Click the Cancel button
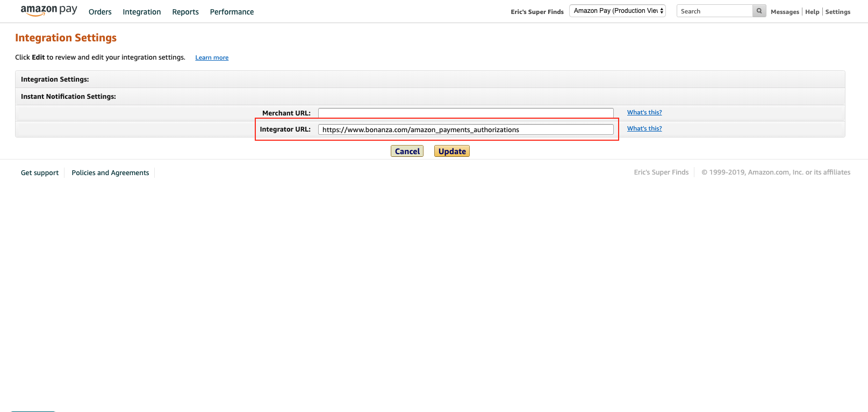 (x=407, y=151)
